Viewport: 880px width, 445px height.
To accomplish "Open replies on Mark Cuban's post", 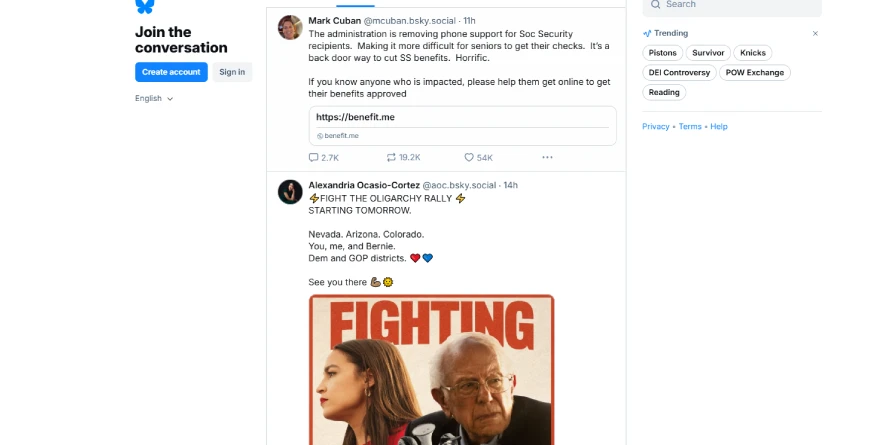I will [324, 158].
